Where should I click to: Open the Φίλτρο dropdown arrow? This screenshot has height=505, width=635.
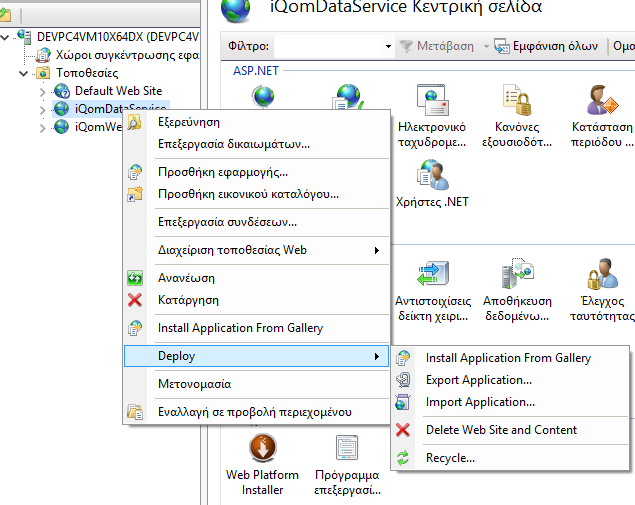pyautogui.click(x=388, y=47)
